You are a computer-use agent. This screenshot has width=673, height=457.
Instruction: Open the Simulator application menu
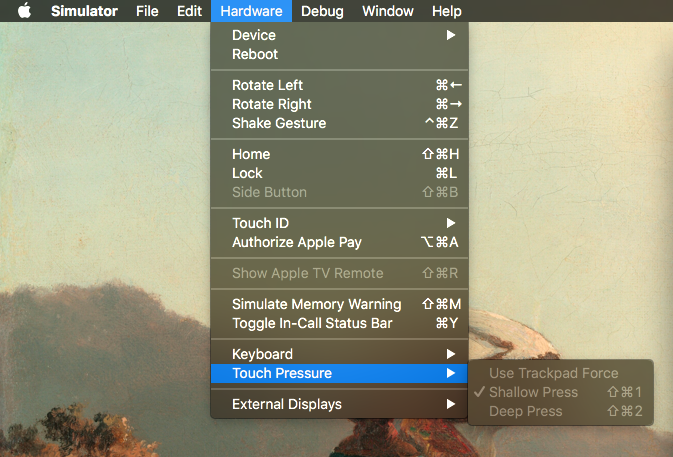(x=84, y=11)
